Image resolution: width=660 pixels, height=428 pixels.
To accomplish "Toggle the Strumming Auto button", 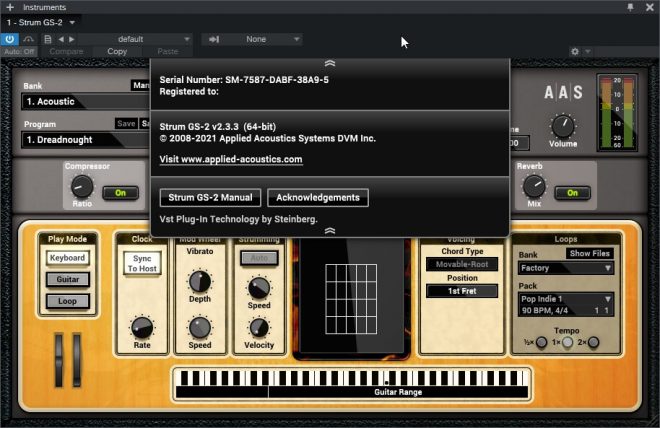I will coord(259,258).
